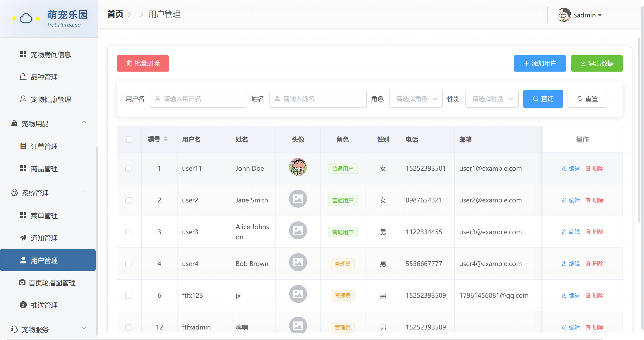Click the green 导出数据 button
The width and height of the screenshot is (644, 340).
click(x=597, y=63)
